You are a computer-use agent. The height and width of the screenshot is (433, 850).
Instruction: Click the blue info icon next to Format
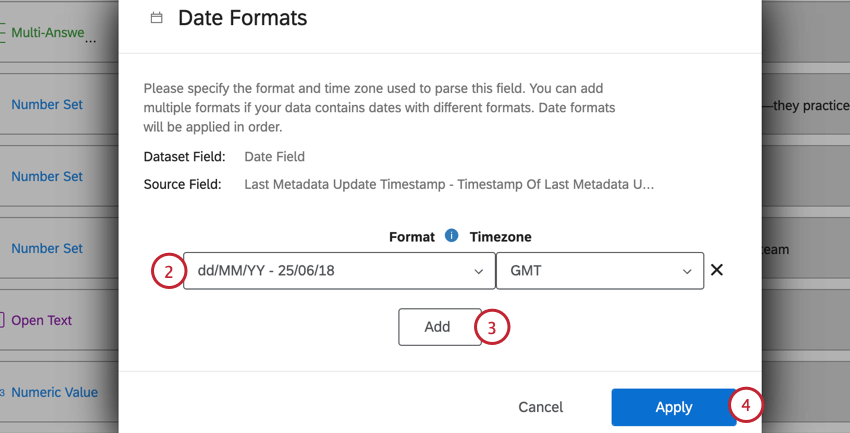pyautogui.click(x=451, y=236)
